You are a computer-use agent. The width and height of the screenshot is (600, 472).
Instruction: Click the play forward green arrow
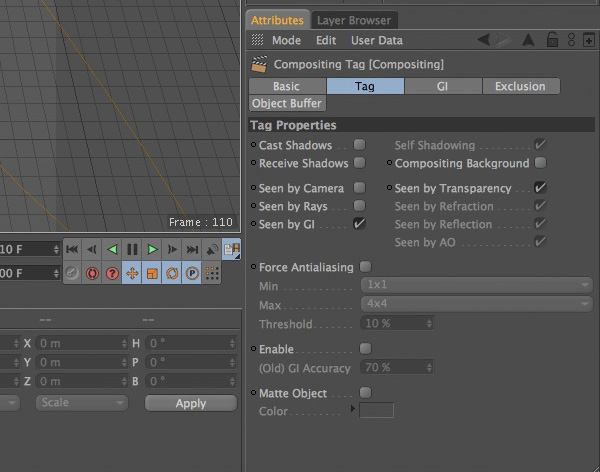[152, 250]
